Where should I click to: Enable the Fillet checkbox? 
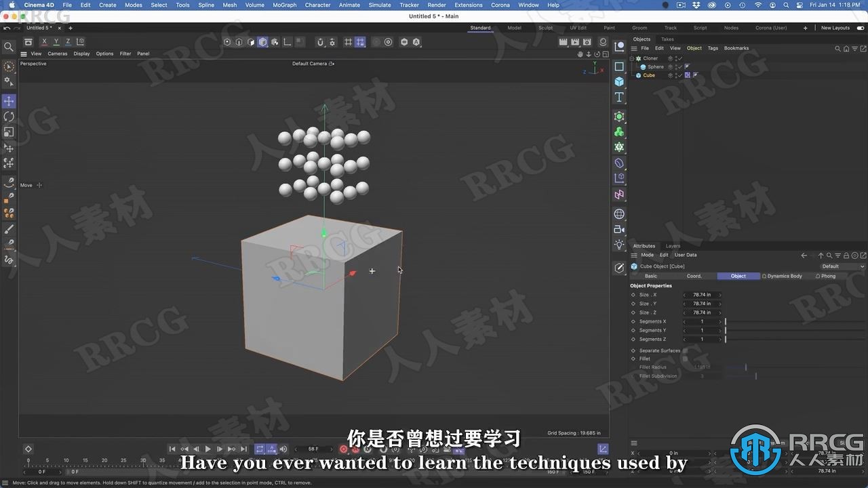coord(685,359)
